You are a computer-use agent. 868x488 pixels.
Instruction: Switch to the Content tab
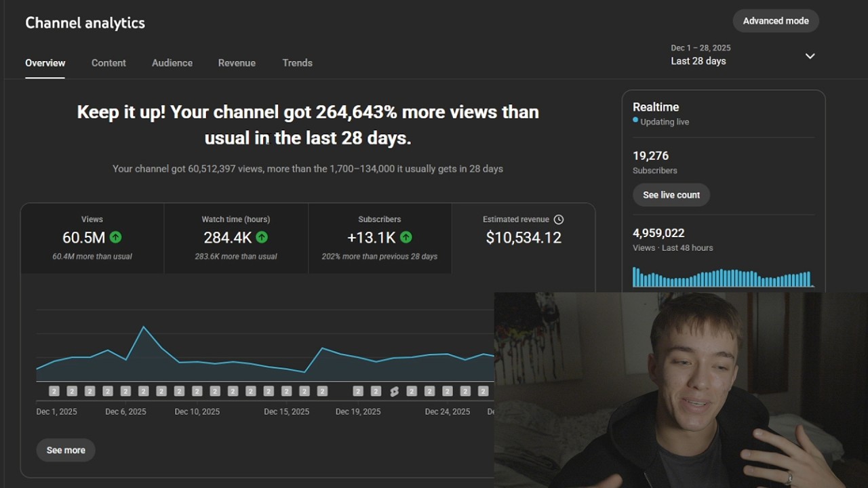coord(108,63)
